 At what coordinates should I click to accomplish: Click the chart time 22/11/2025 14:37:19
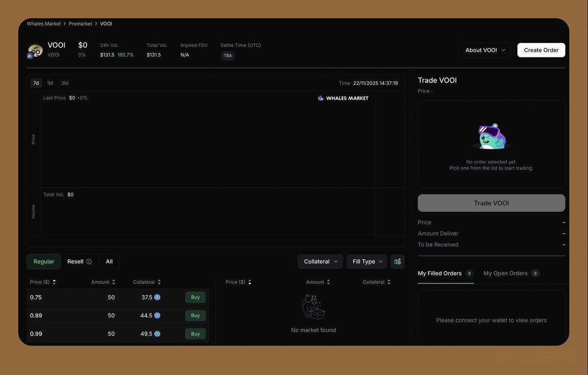click(x=375, y=83)
